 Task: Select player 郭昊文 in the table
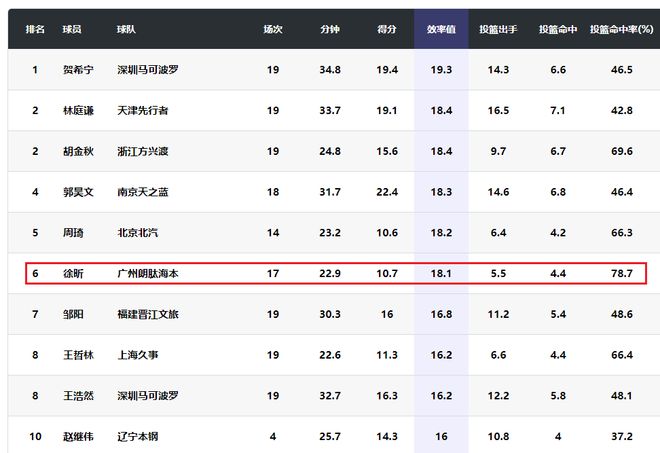click(x=76, y=192)
